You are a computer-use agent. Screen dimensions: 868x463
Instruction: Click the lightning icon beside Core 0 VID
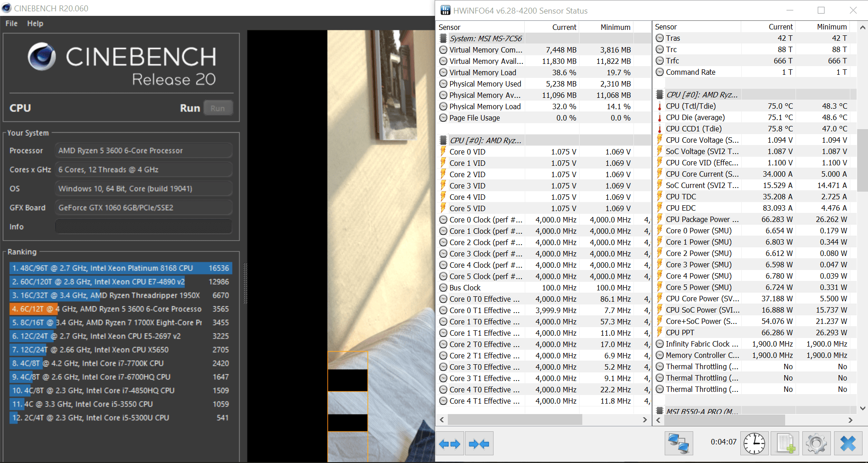point(443,152)
